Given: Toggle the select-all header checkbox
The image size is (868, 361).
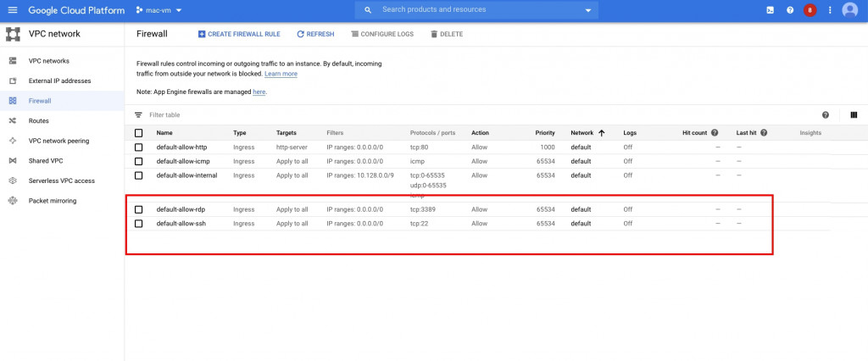Looking at the screenshot, I should (x=138, y=133).
